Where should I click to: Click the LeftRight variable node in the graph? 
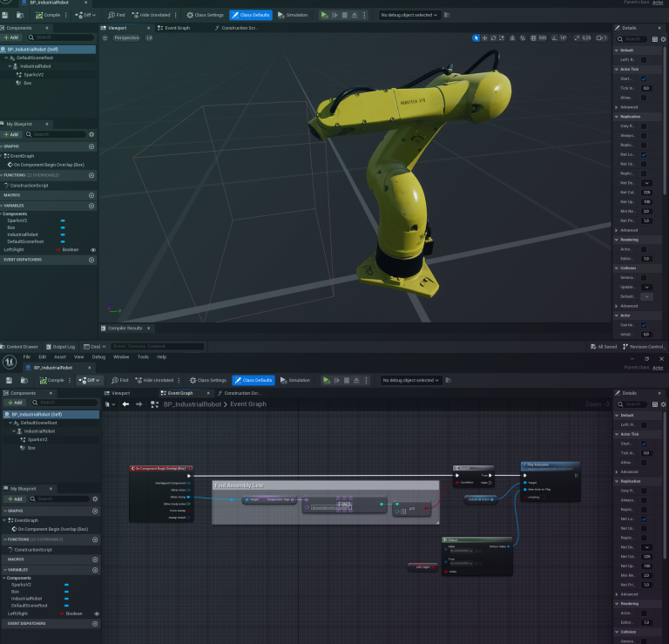click(x=422, y=567)
